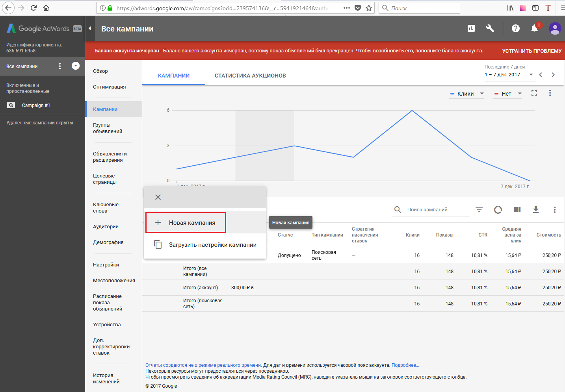Open the account avatar menu
Image resolution: width=565 pixels, height=392 pixels.
click(x=555, y=28)
